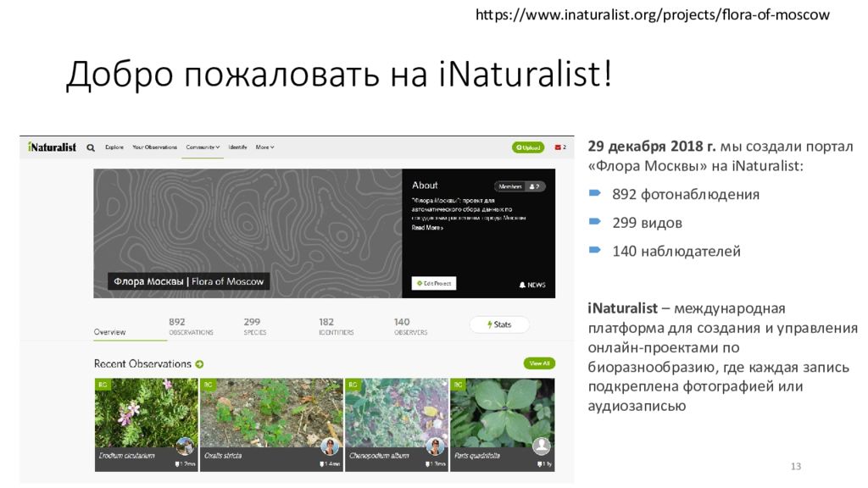Click the observer avatar on Oxalis stricta card
The image size is (868, 488).
(x=330, y=446)
